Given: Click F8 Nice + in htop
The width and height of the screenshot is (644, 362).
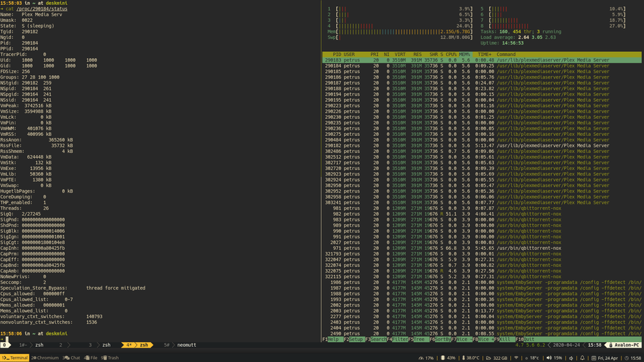Looking at the screenshot, I should pyautogui.click(x=483, y=339).
